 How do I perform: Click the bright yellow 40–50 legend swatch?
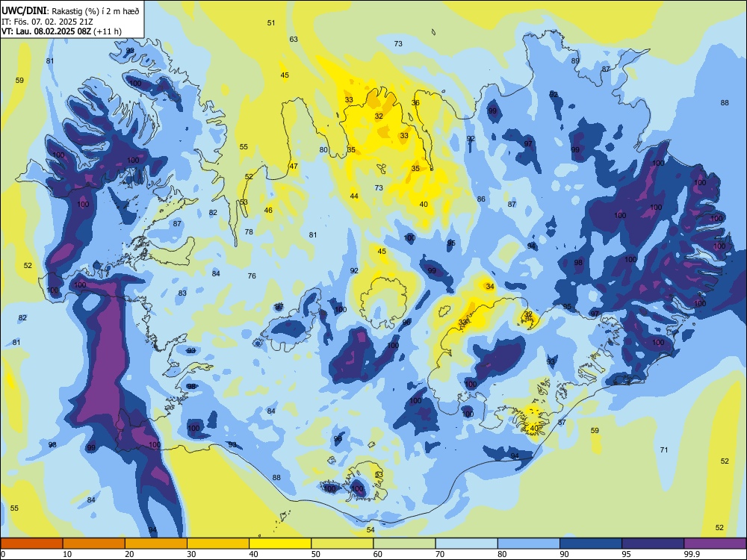[x=280, y=544]
